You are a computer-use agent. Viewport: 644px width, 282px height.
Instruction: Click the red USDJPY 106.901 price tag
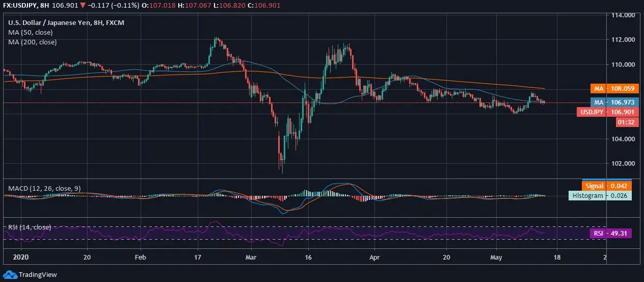tap(607, 112)
